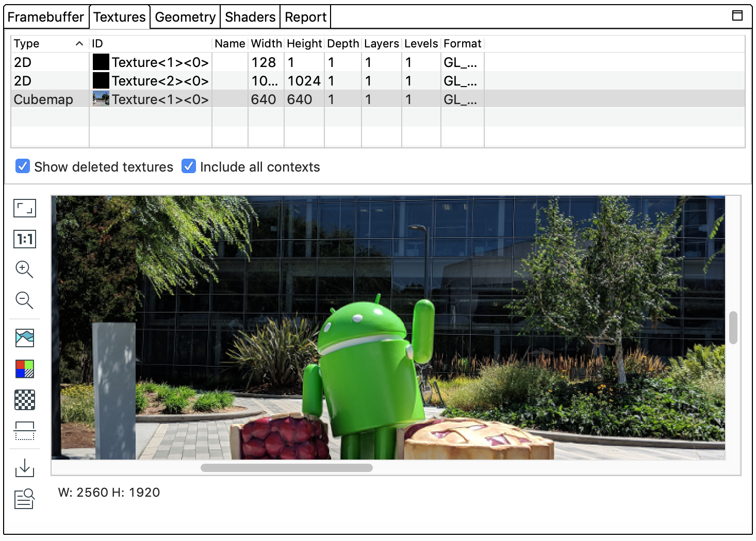Click the vertical scrollbar beside the preview

[x=733, y=327]
